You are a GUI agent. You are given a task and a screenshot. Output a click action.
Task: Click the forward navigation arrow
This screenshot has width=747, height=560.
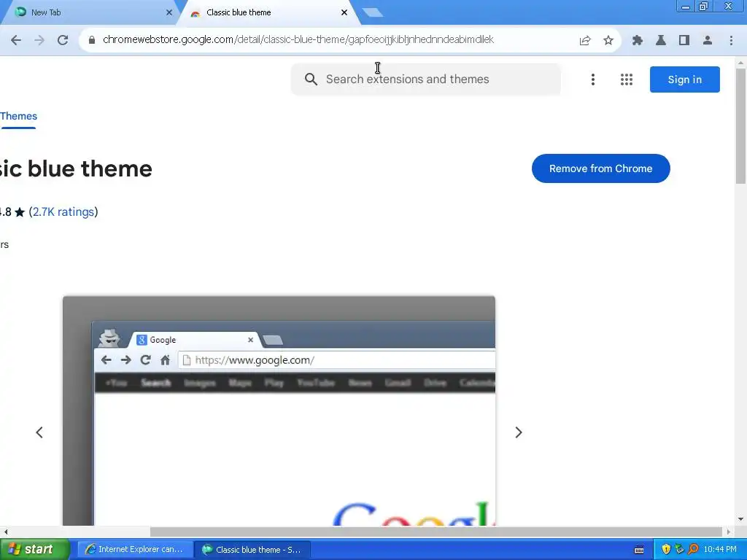(39, 40)
